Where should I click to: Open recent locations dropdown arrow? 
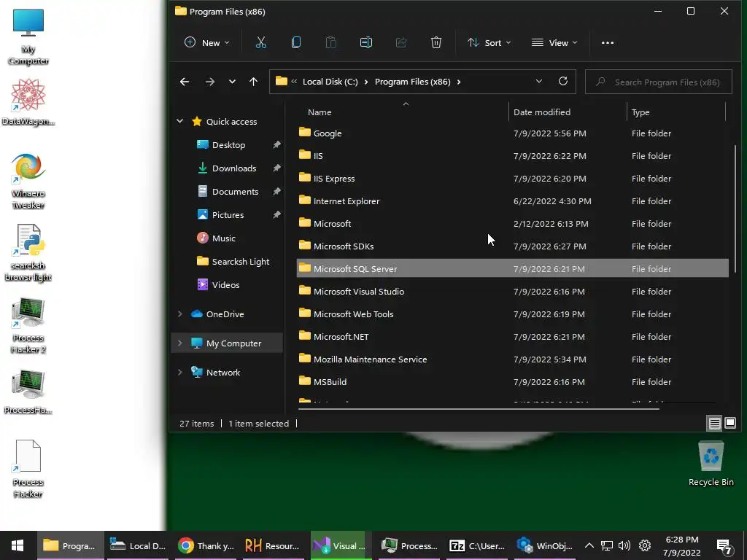click(232, 82)
